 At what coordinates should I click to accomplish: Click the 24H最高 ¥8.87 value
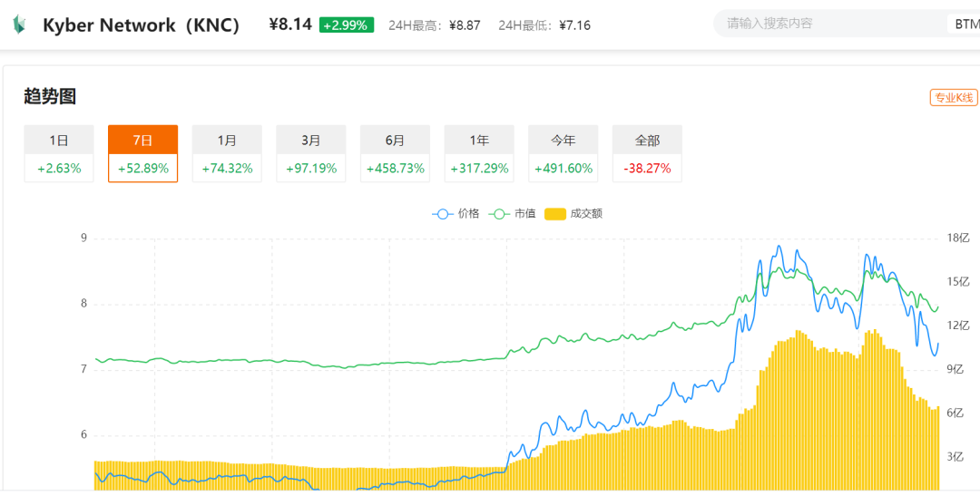click(465, 25)
